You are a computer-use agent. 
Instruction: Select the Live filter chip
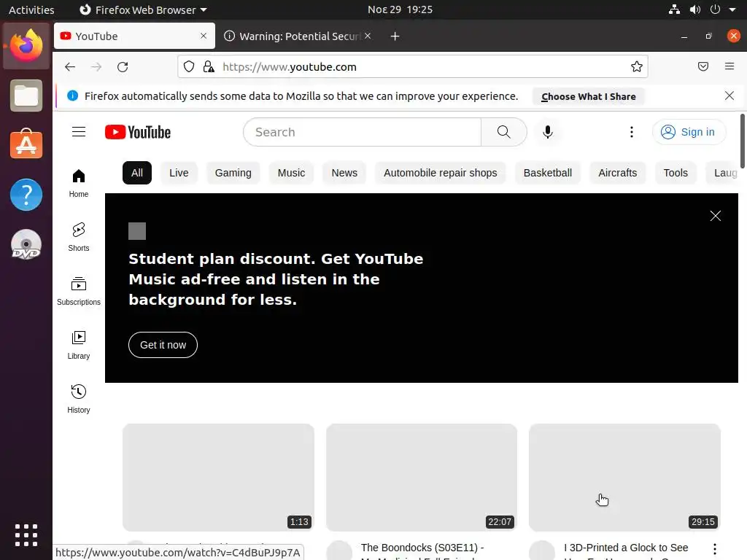[179, 173]
